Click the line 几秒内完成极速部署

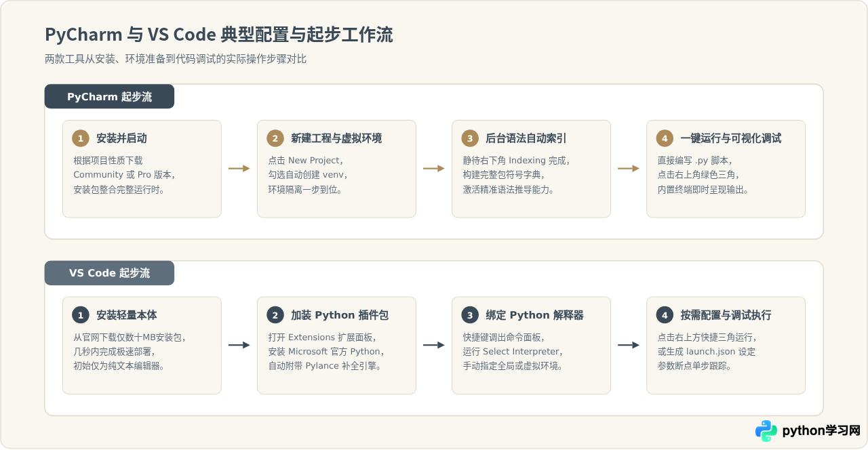(x=114, y=352)
